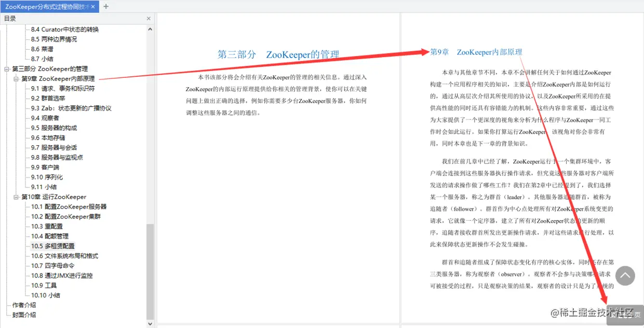Go to 10.6 文件系统布局和格式
The width and height of the screenshot is (644, 328).
tap(64, 256)
